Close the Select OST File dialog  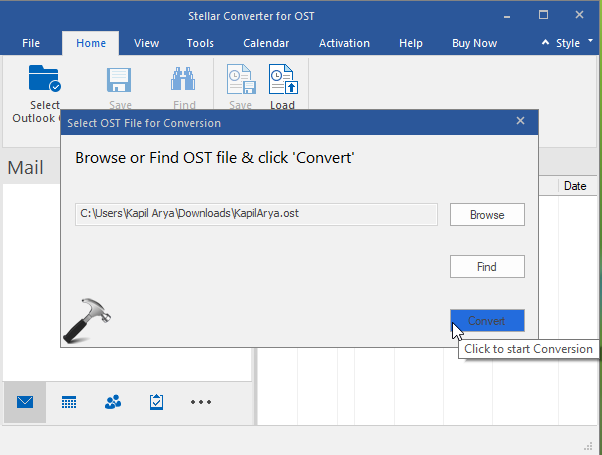520,121
